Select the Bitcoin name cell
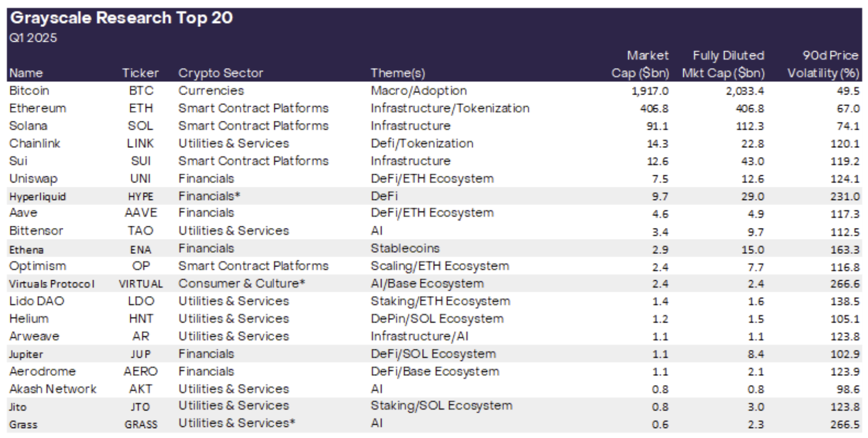Viewport: 868px width, 438px height. click(x=29, y=91)
